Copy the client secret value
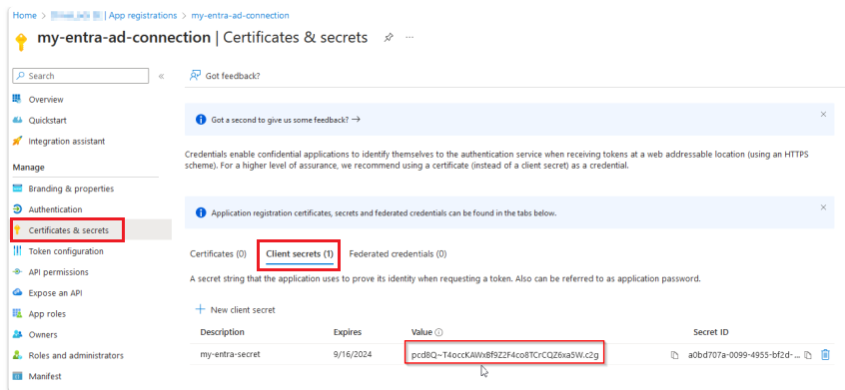 [x=674, y=356]
